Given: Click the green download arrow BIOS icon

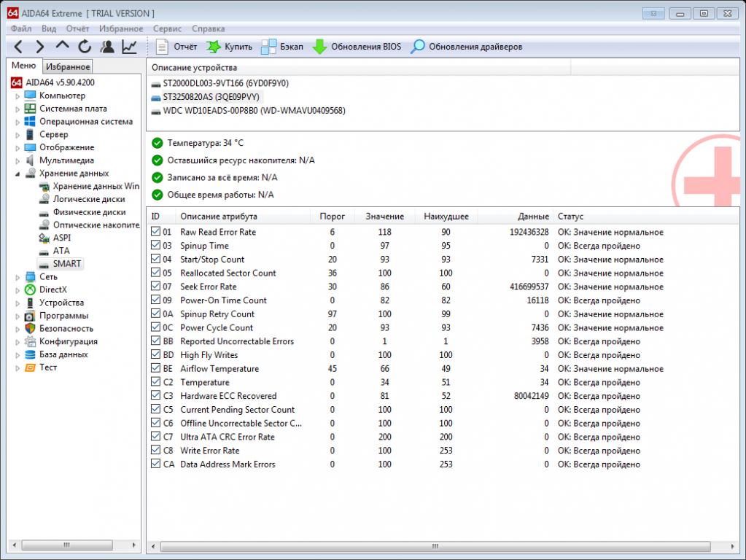Looking at the screenshot, I should click(x=319, y=47).
